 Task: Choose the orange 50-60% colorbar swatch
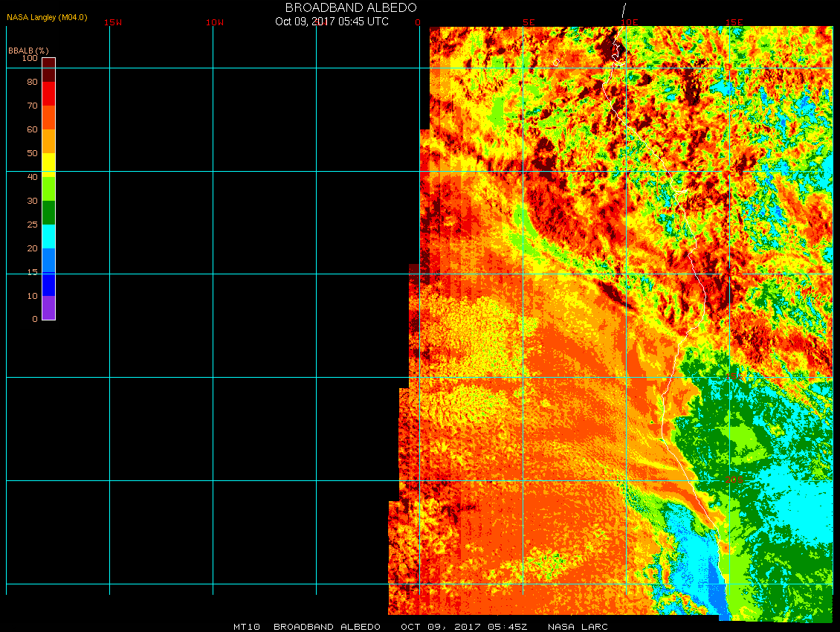click(x=48, y=141)
